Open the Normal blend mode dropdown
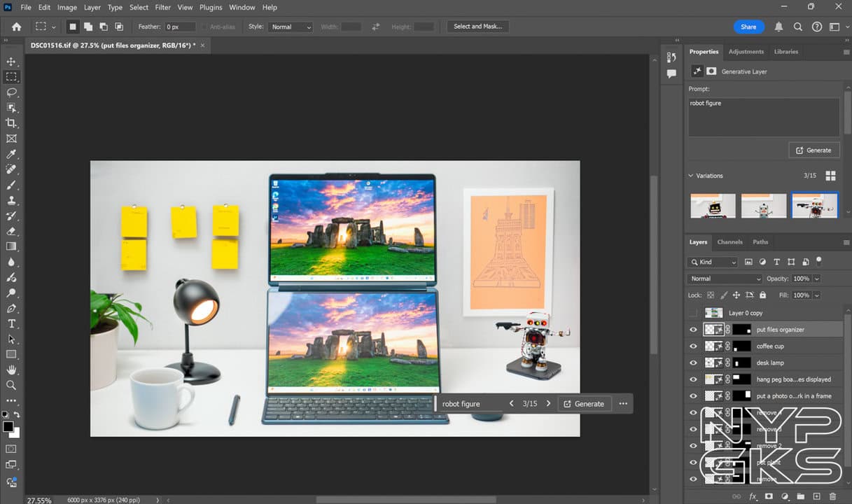The image size is (852, 504). pyautogui.click(x=725, y=279)
